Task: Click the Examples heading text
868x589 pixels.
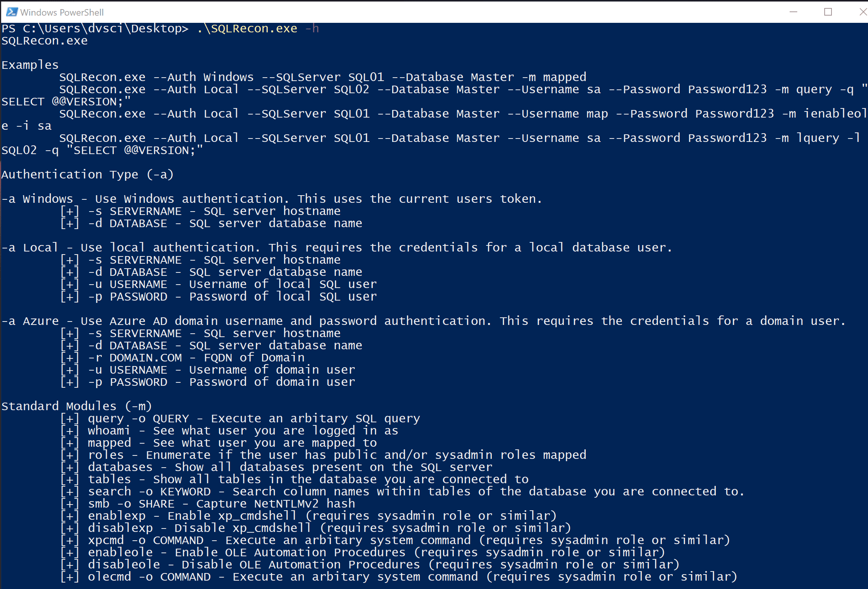Action: 30,65
